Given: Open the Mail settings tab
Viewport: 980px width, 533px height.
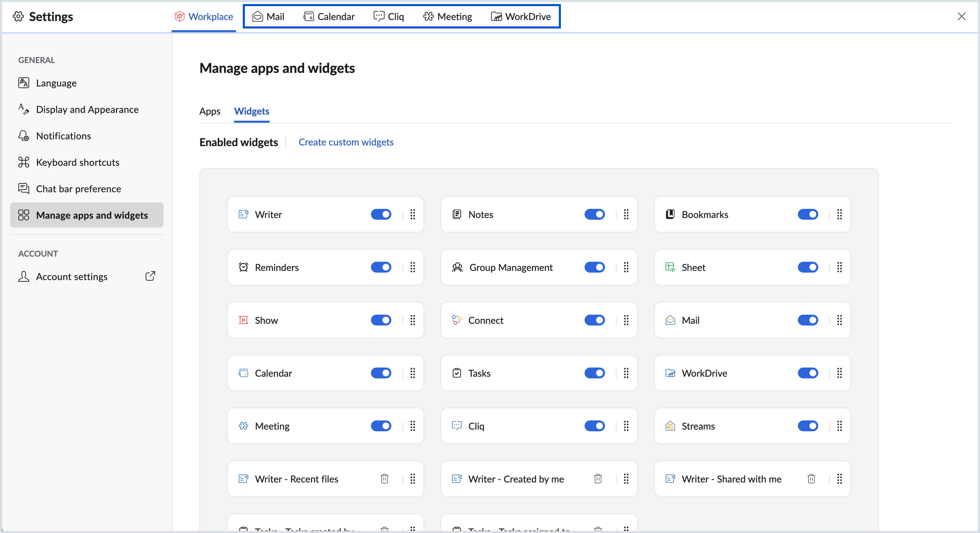Looking at the screenshot, I should (268, 16).
